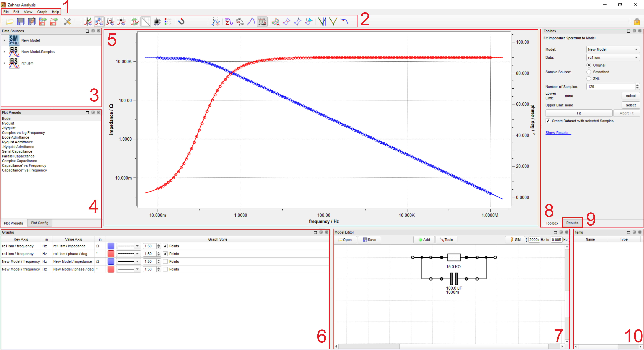Screen dimensions: 644x350
Task: Click the blue bent-line Tafel tool icon
Action: pos(344,21)
